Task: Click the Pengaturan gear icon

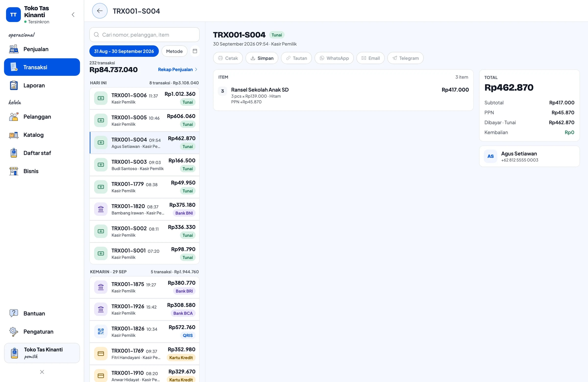Action: coord(14,332)
